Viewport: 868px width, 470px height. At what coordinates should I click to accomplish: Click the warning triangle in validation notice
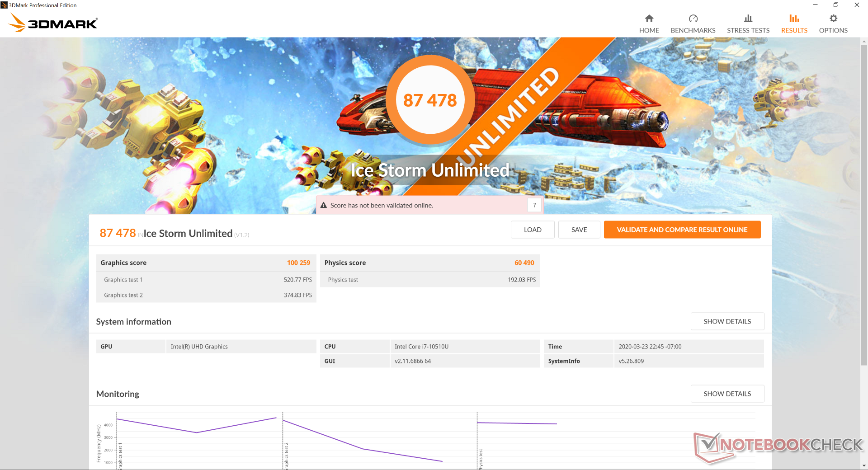324,205
